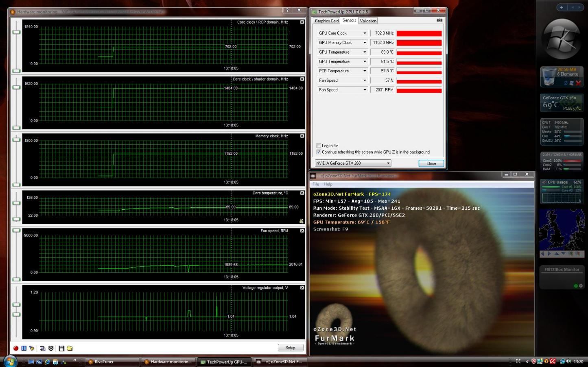
Task: Click the volume speaker icon in system tray
Action: (x=568, y=361)
